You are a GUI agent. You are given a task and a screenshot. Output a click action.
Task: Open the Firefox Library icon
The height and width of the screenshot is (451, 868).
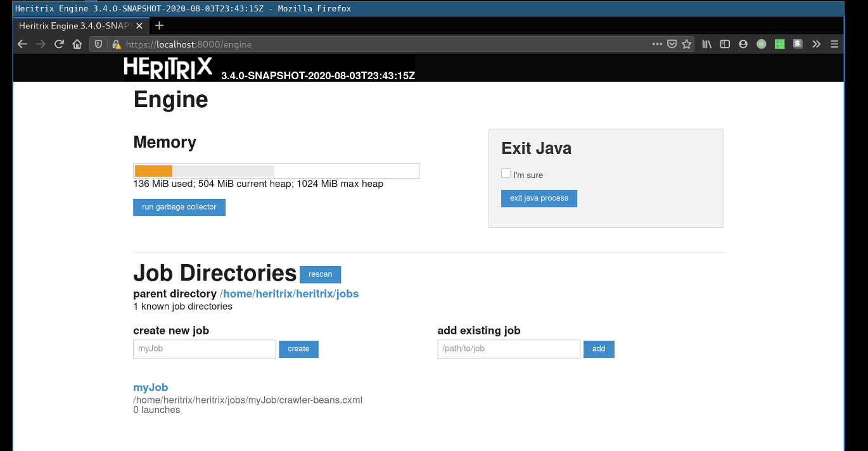click(707, 44)
